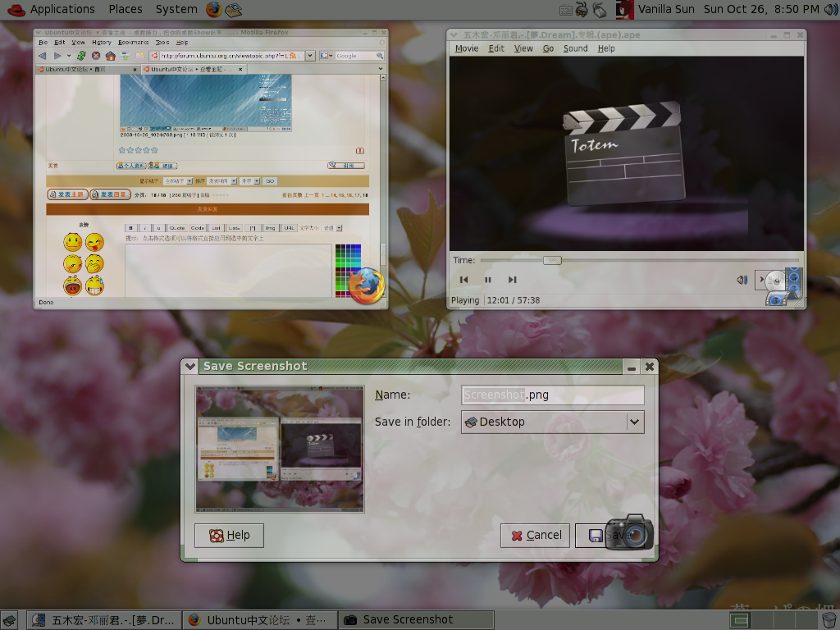Screen dimensions: 840x630
Task: Insert the shy blushing emoticon
Action: tap(73, 264)
